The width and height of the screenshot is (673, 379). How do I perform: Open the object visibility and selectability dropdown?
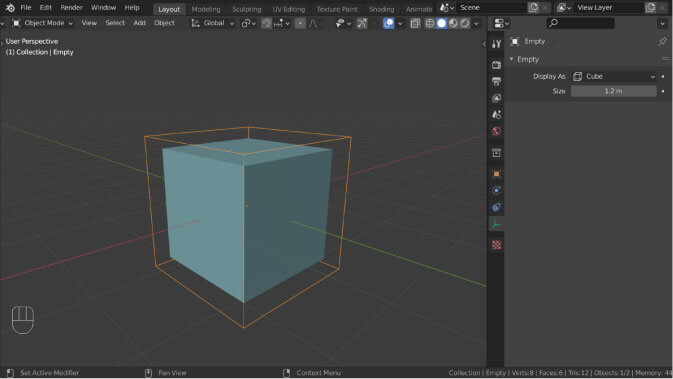click(x=343, y=23)
